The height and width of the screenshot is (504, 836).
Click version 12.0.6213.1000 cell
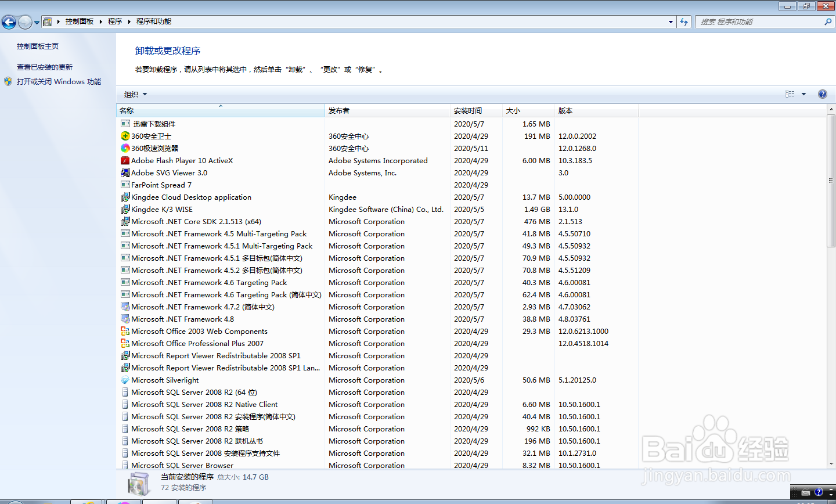click(583, 332)
